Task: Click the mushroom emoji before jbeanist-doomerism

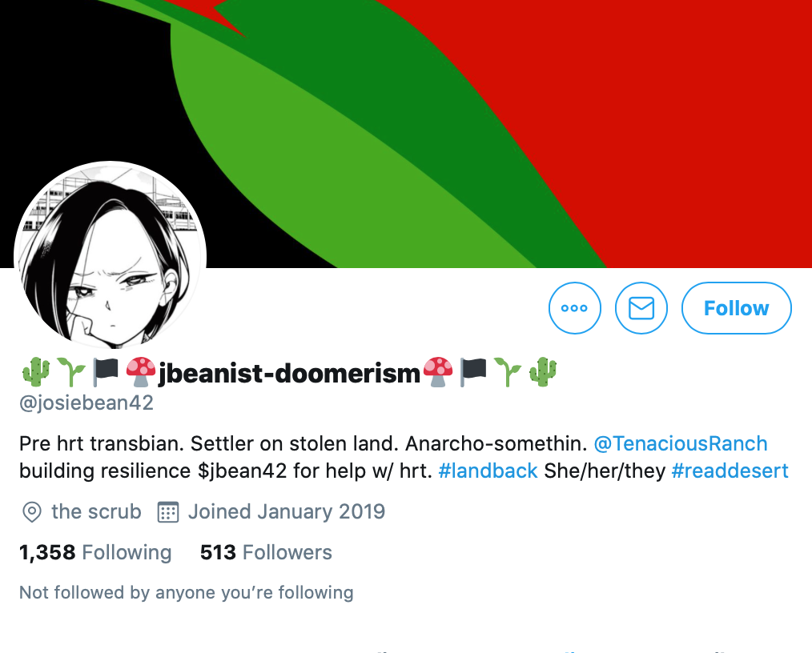Action: coord(141,371)
